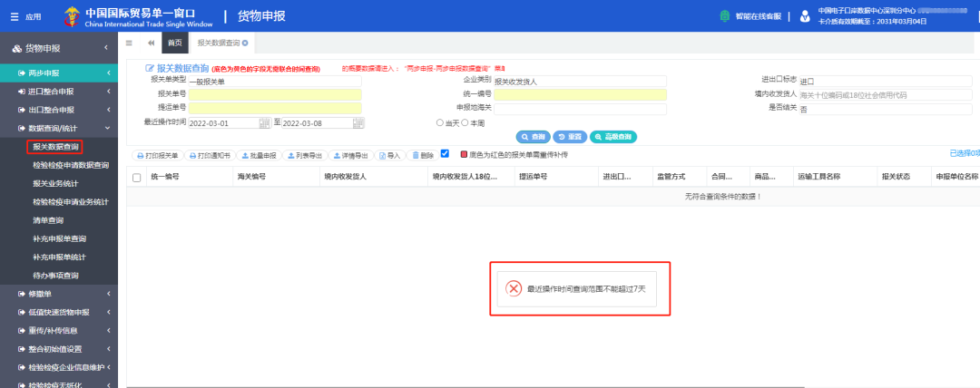This screenshot has height=388, width=980.
Task: Click the 境内收发货人 input field
Action: point(886,95)
